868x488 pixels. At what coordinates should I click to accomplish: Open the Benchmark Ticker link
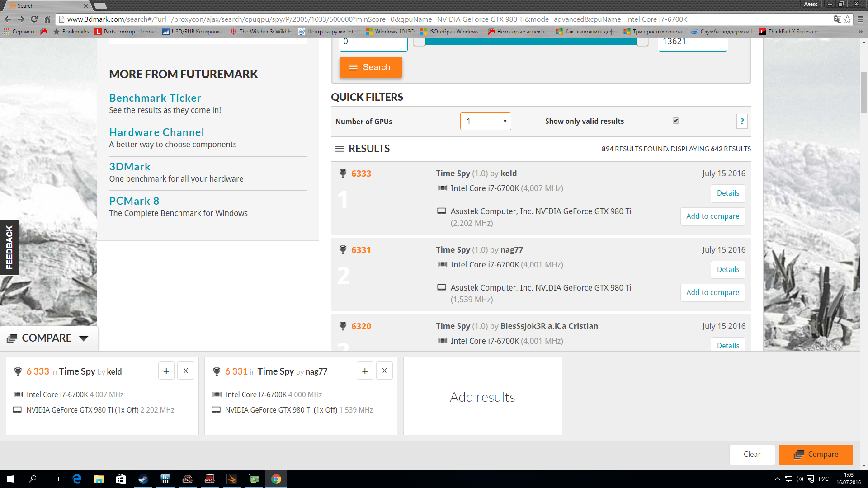155,98
